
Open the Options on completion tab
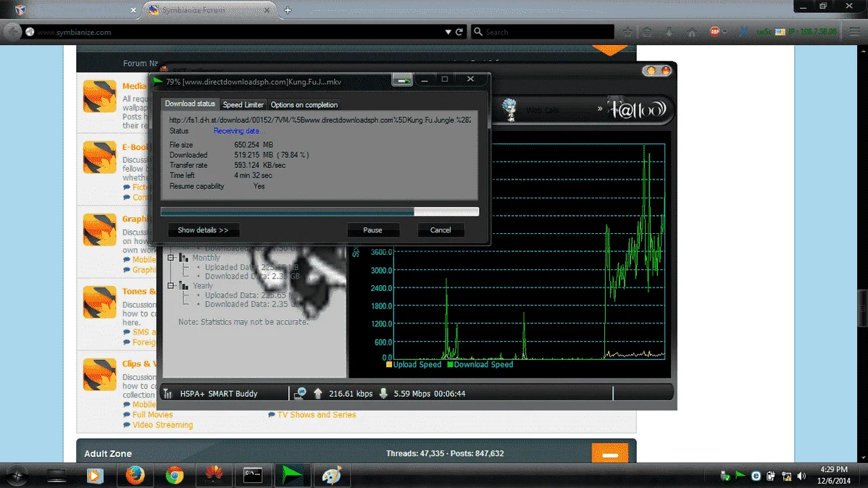[304, 104]
